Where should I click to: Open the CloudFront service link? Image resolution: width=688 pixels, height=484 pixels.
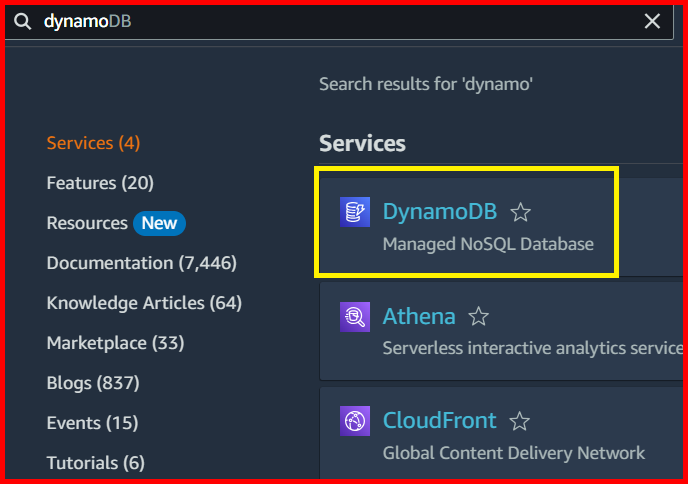click(x=439, y=420)
